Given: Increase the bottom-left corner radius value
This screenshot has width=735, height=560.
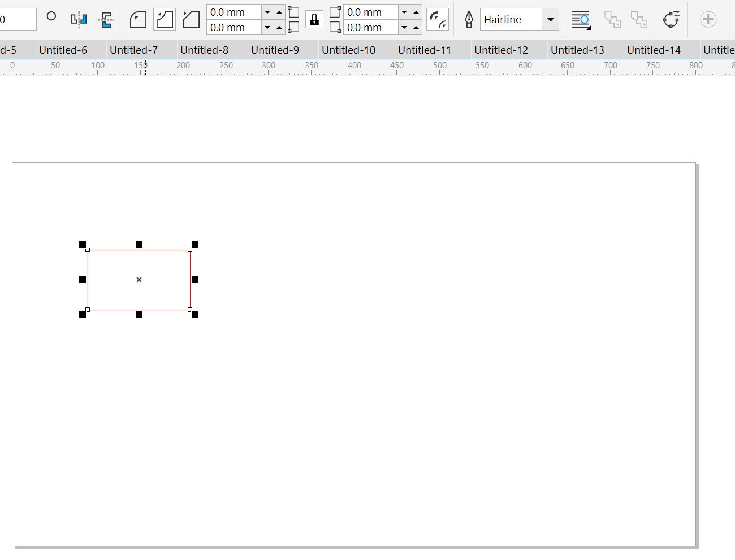Looking at the screenshot, I should click(279, 27).
